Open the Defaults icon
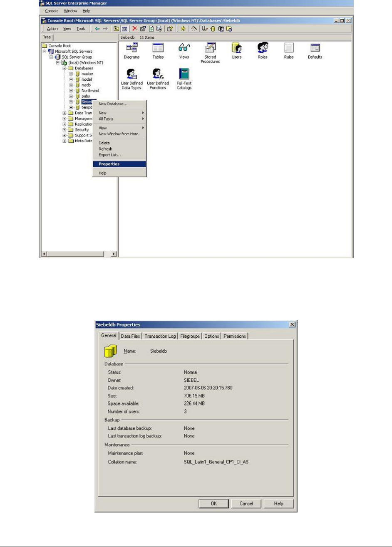Screen dimensions: 392x547 pos(315,48)
